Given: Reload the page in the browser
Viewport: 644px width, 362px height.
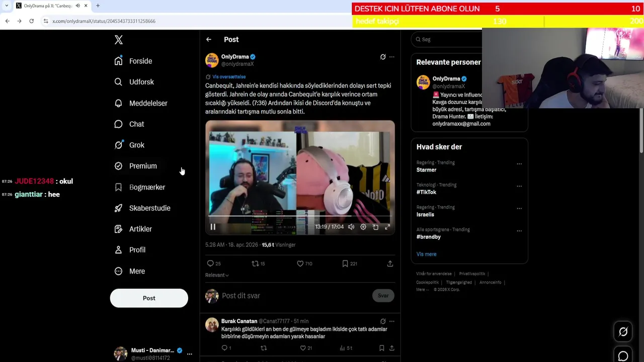Looking at the screenshot, I should [x=31, y=21].
